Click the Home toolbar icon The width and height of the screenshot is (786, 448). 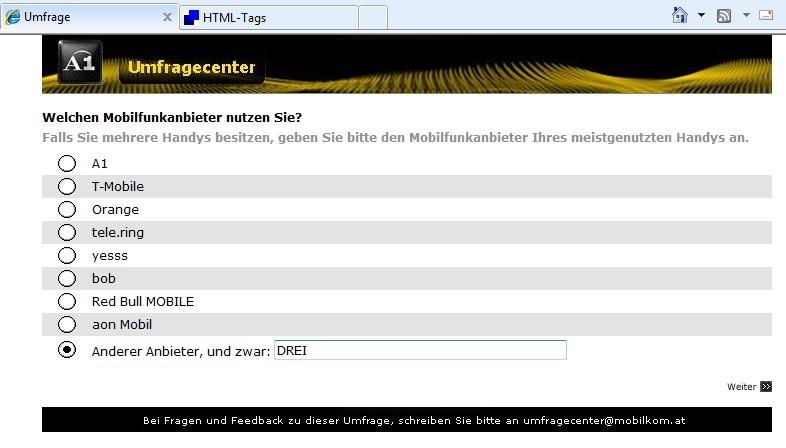click(x=680, y=15)
